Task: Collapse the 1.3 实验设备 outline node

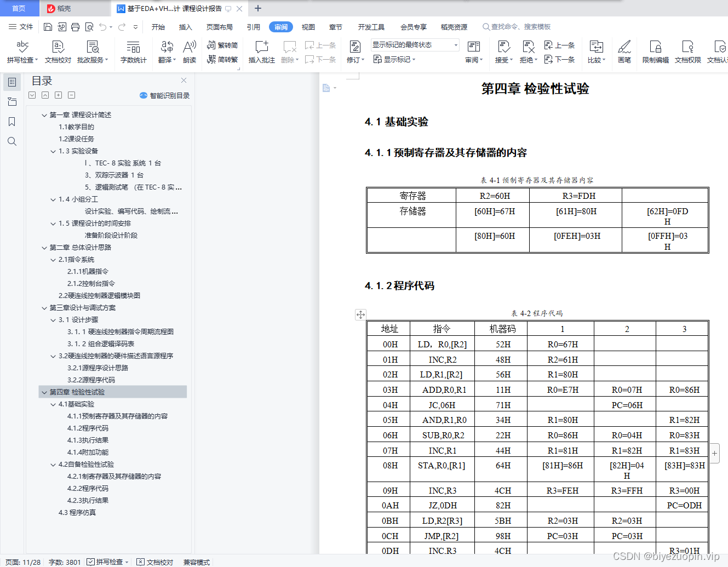Action: pyautogui.click(x=53, y=151)
